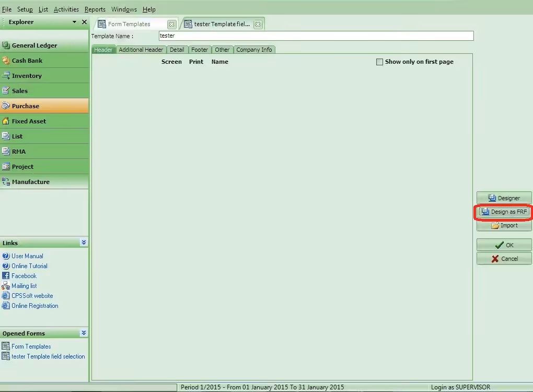Click the Online Tutorial help icon
Screen dimensions: 533x392
[x=6, y=266]
